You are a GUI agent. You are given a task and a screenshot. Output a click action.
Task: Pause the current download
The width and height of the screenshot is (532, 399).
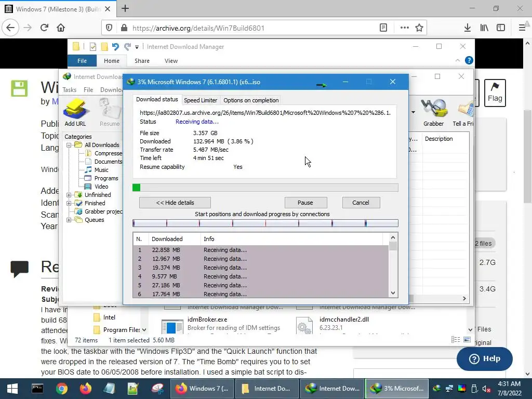click(305, 203)
